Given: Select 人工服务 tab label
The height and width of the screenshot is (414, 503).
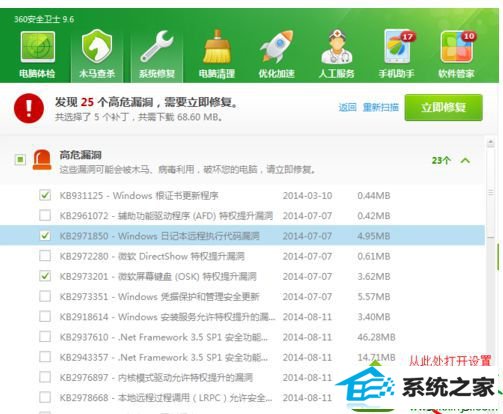Looking at the screenshot, I should [x=337, y=74].
